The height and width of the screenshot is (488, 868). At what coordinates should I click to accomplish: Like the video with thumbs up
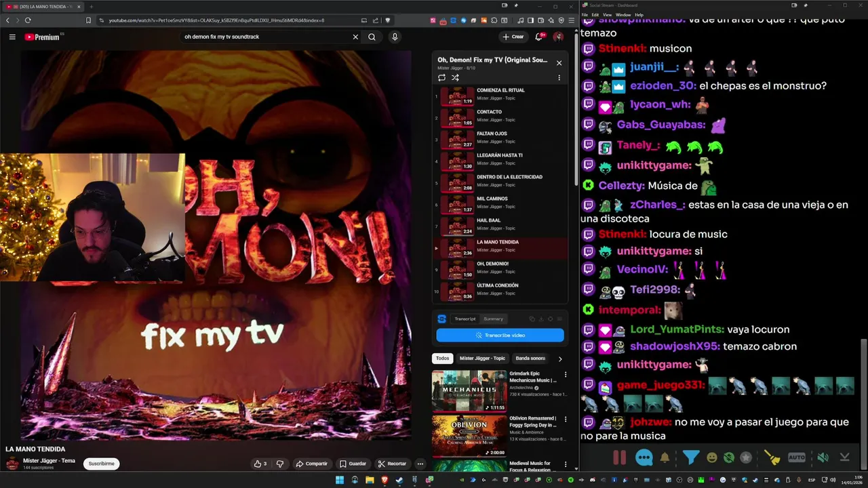pos(260,464)
